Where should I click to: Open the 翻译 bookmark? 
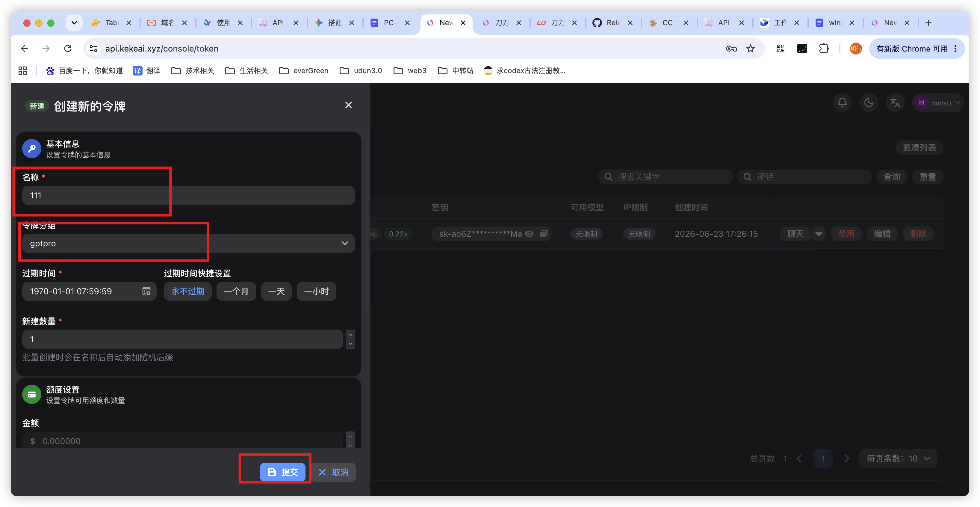(146, 71)
